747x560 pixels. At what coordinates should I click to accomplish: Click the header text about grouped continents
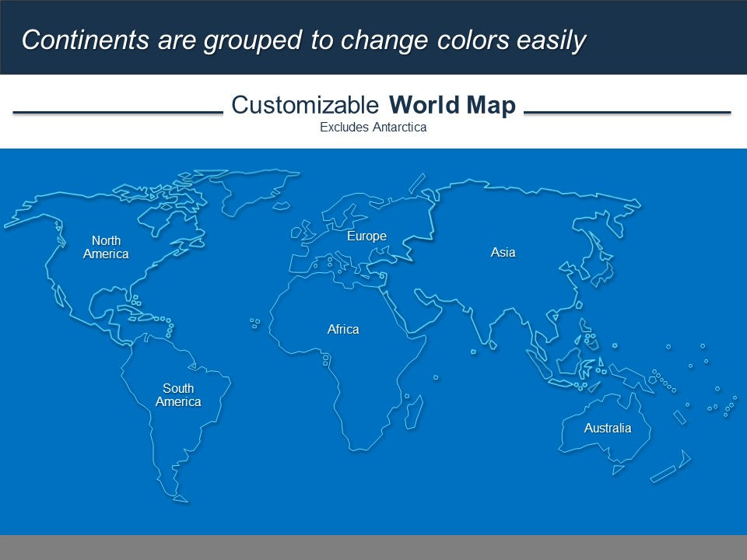(x=304, y=40)
